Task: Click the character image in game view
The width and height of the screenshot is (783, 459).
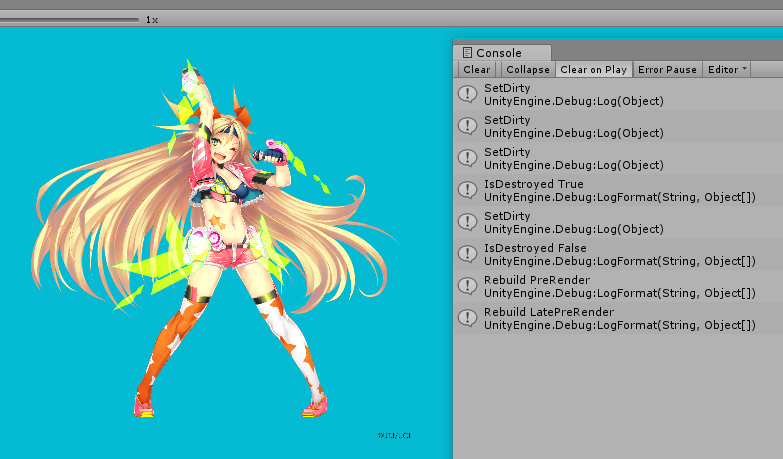Action: pyautogui.click(x=215, y=240)
